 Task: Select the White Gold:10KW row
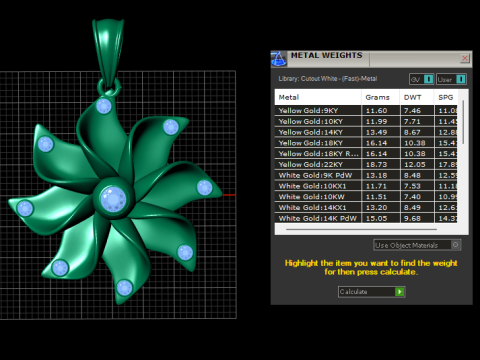point(366,197)
